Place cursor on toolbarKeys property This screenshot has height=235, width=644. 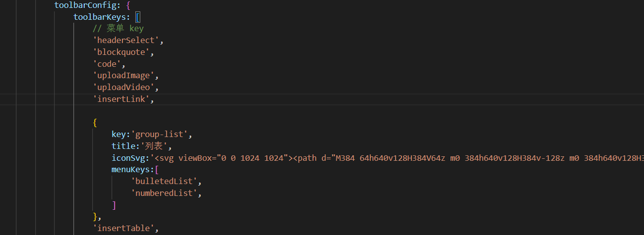pyautogui.click(x=99, y=17)
